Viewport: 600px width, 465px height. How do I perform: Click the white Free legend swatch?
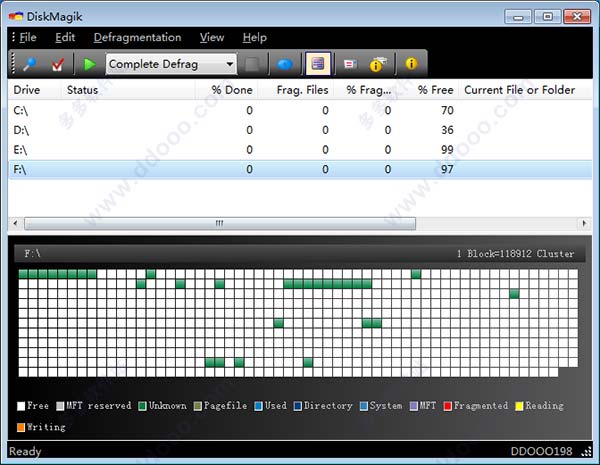click(x=21, y=406)
